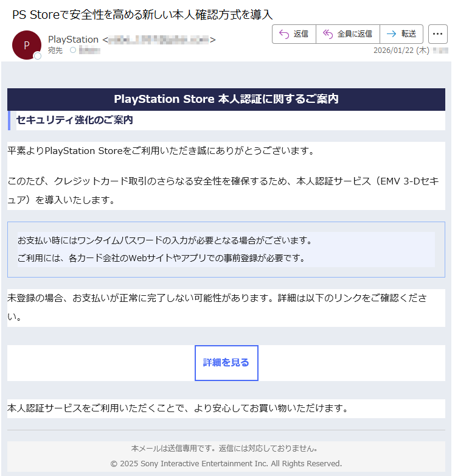The width and height of the screenshot is (455, 476).
Task: Click the email subject line text
Action: [142, 15]
